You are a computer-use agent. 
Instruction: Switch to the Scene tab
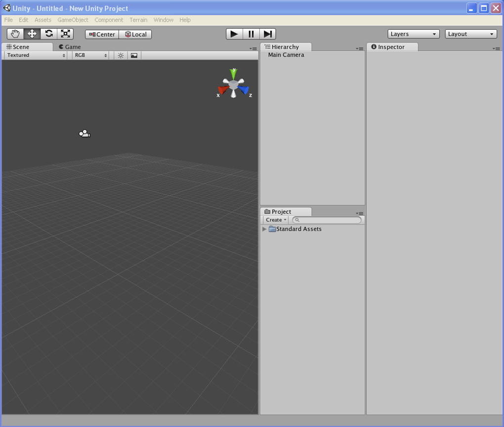[27, 47]
